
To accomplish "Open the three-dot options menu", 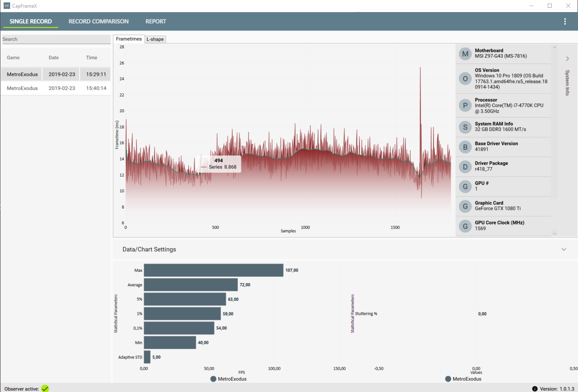I will pyautogui.click(x=565, y=21).
